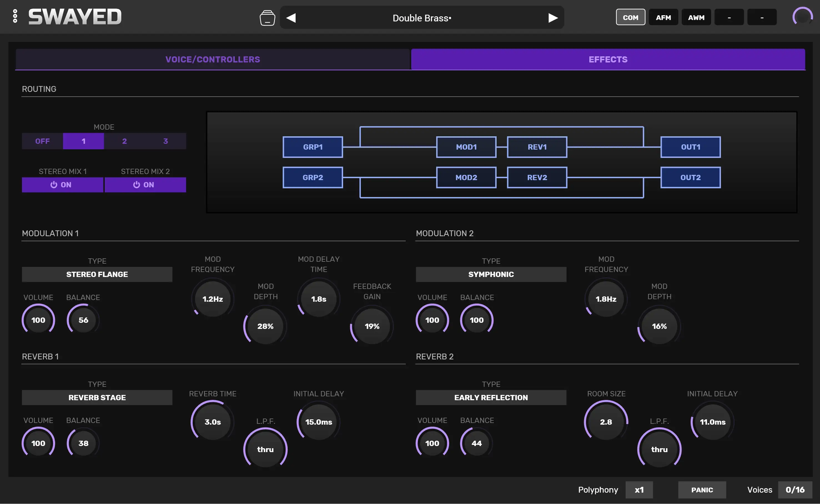Click the OUT1 routing block

point(690,147)
